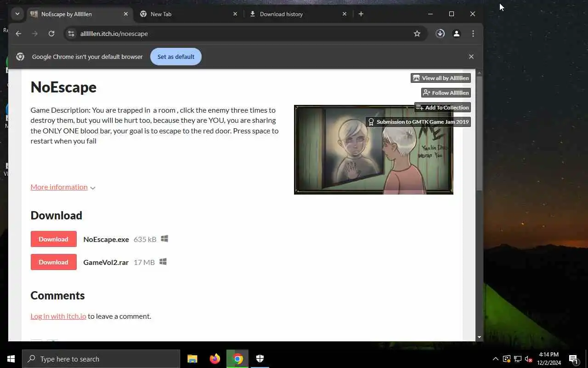Minimize the Chrome window

(x=430, y=14)
